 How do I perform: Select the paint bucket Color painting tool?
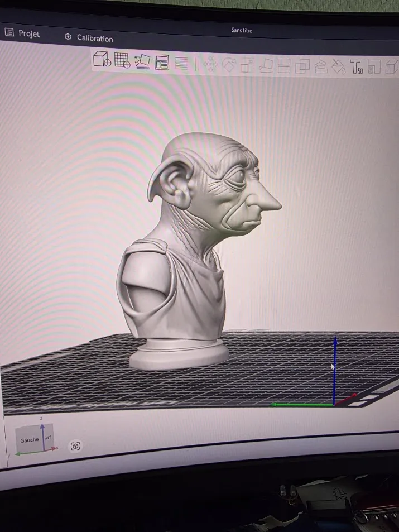[x=338, y=67]
